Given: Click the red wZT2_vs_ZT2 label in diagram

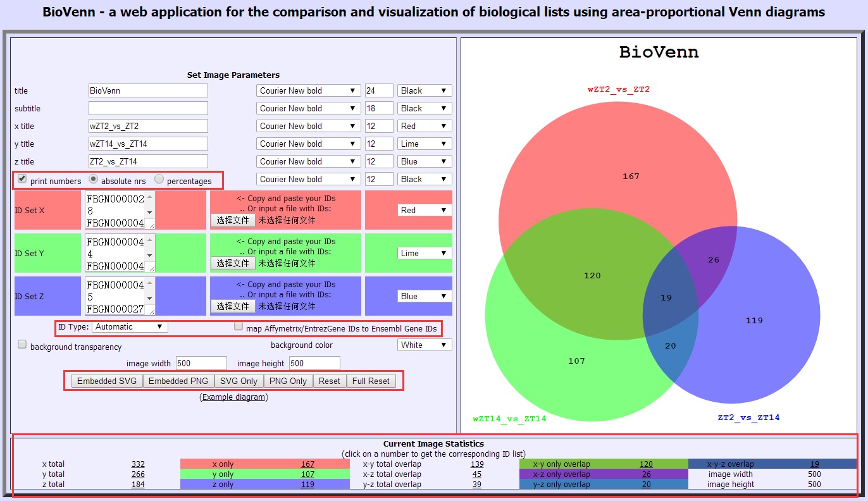Looking at the screenshot, I should [619, 89].
